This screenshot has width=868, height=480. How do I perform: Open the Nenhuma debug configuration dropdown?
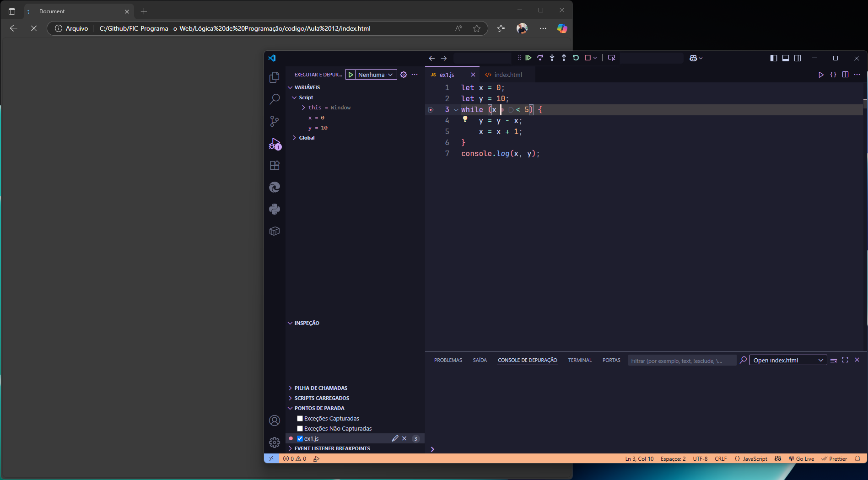(375, 75)
